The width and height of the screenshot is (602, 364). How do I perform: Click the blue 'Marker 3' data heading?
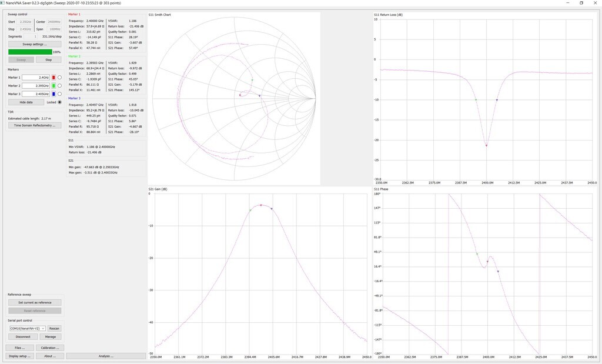point(74,98)
